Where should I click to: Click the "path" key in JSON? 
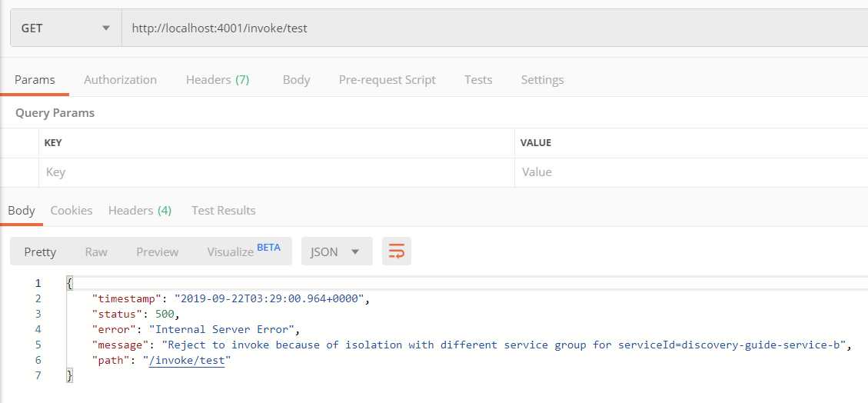pyautogui.click(x=111, y=361)
